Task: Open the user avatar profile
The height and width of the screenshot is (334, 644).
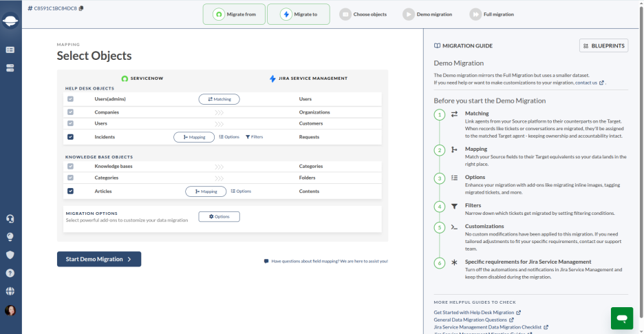Action: 10,311
